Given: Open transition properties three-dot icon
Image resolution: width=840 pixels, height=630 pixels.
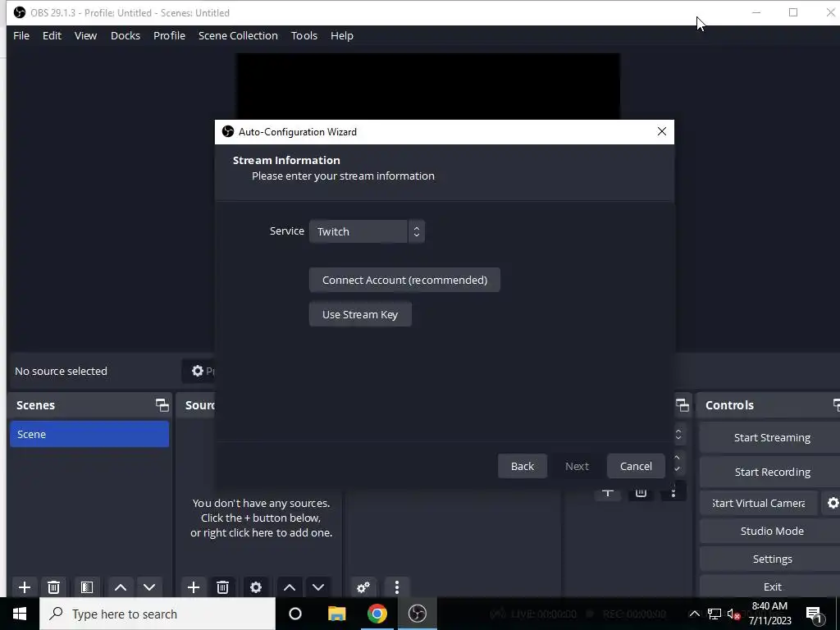Looking at the screenshot, I should (x=673, y=492).
